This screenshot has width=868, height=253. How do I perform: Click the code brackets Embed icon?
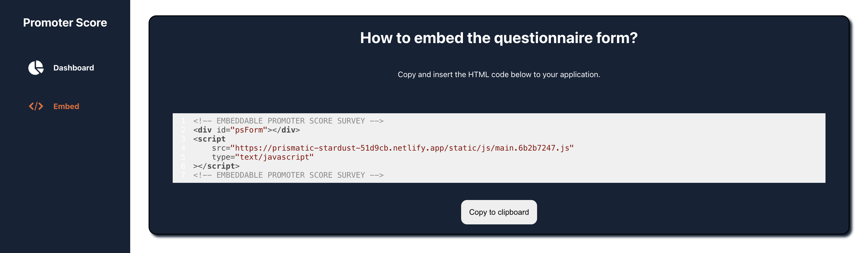(36, 106)
